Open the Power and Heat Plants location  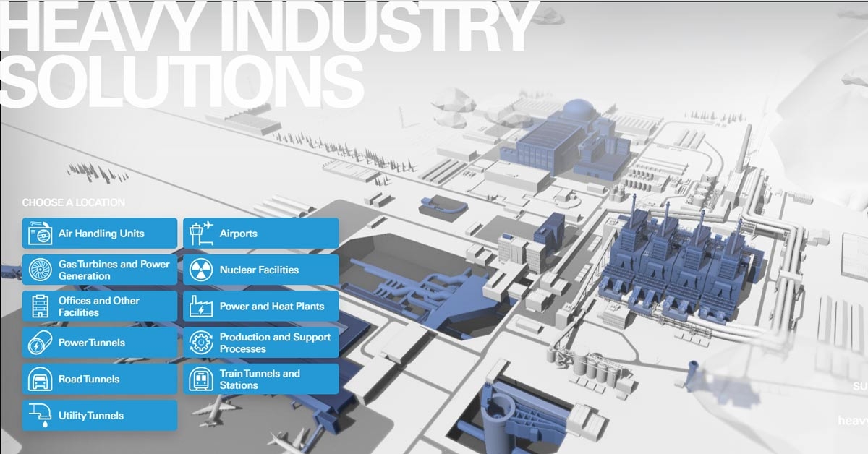click(260, 307)
